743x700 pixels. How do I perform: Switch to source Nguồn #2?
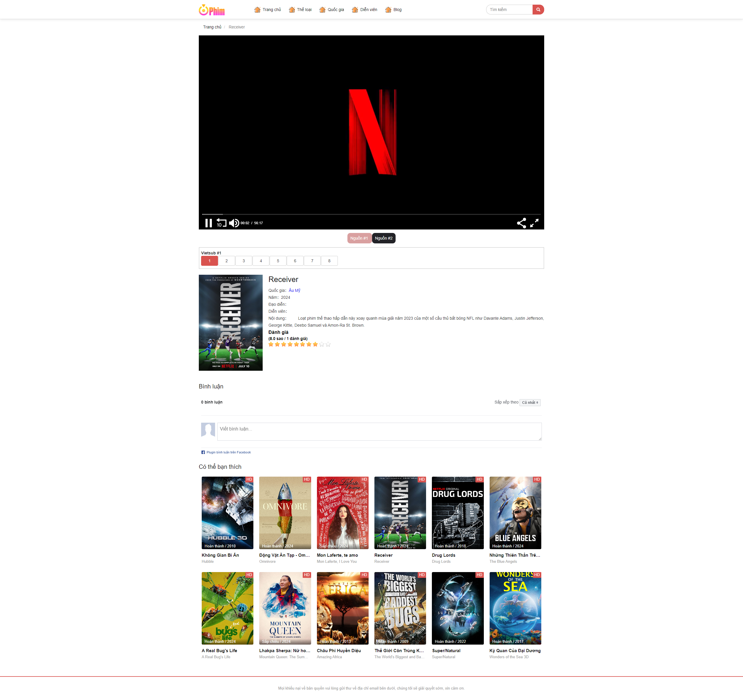click(383, 238)
